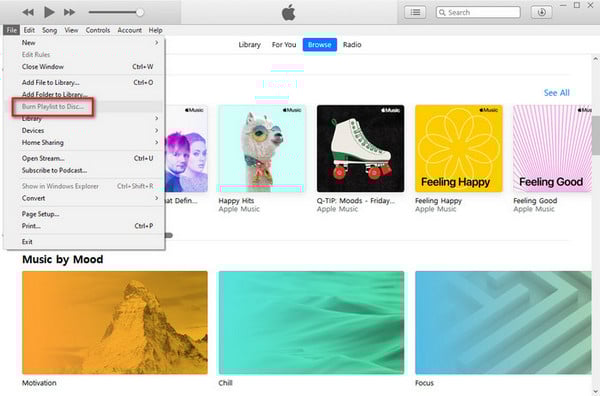The image size is (600, 396).
Task: Choose Close Window from File menu
Action: coord(85,67)
